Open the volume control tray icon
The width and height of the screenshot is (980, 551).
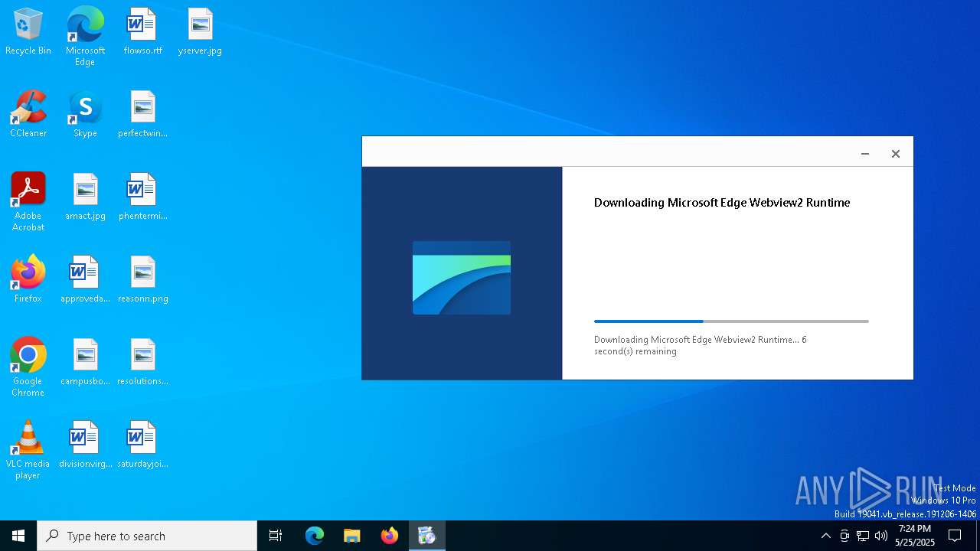(881, 536)
